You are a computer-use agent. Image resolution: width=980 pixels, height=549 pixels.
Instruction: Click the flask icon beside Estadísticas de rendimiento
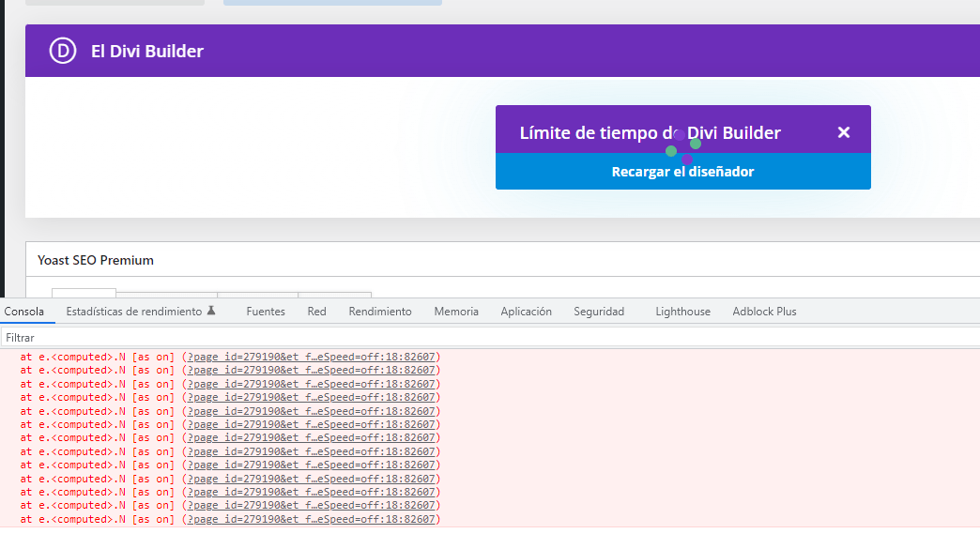pyautogui.click(x=211, y=311)
